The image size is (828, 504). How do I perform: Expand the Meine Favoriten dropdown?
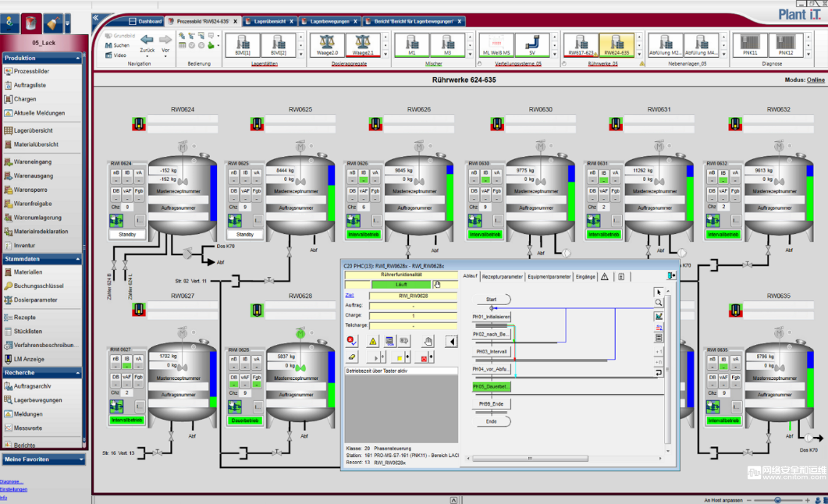pyautogui.click(x=81, y=460)
